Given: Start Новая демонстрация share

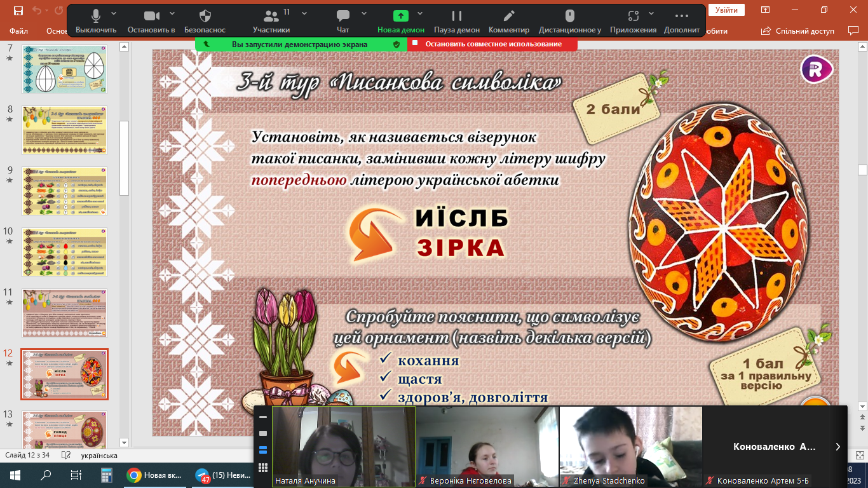Looking at the screenshot, I should click(x=400, y=22).
